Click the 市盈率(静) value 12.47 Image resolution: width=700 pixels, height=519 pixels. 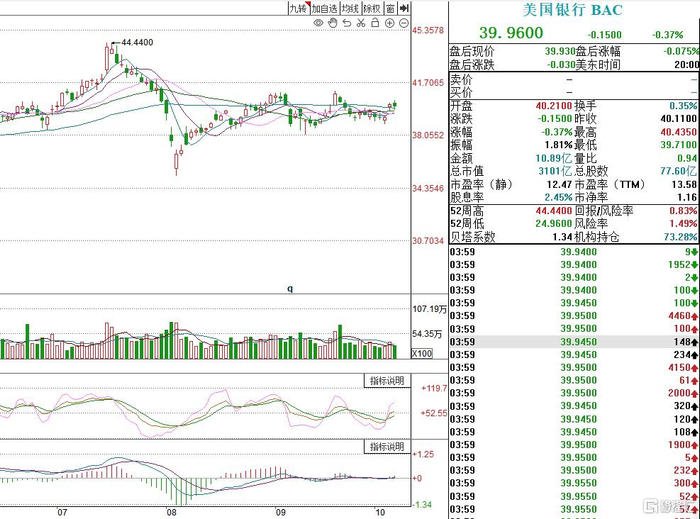(x=559, y=184)
